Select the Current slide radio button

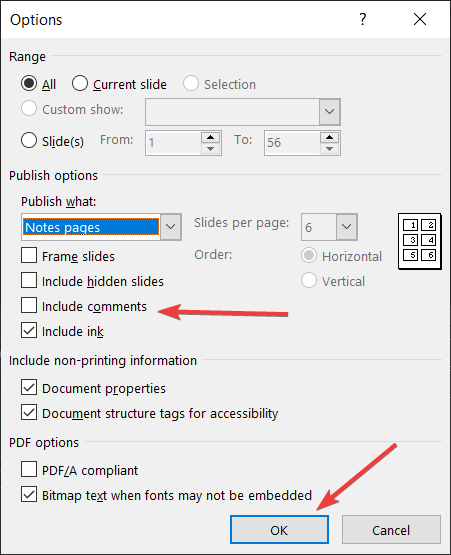(80, 84)
